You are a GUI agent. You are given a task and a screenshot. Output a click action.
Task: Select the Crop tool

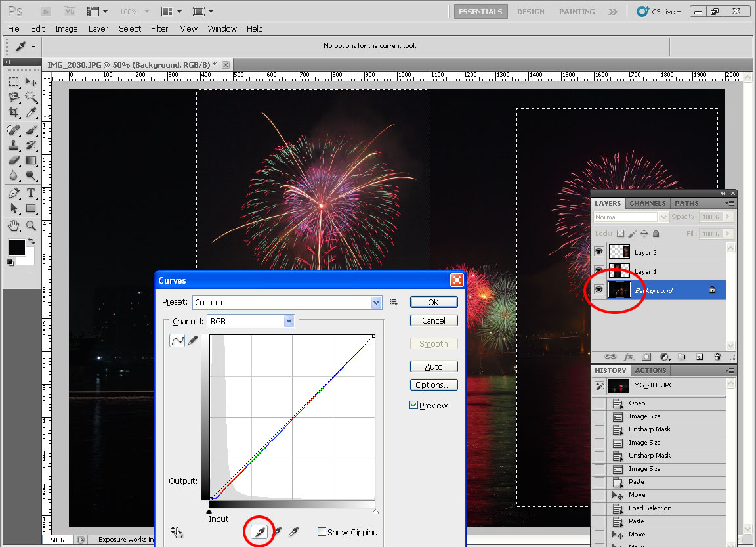coord(14,113)
